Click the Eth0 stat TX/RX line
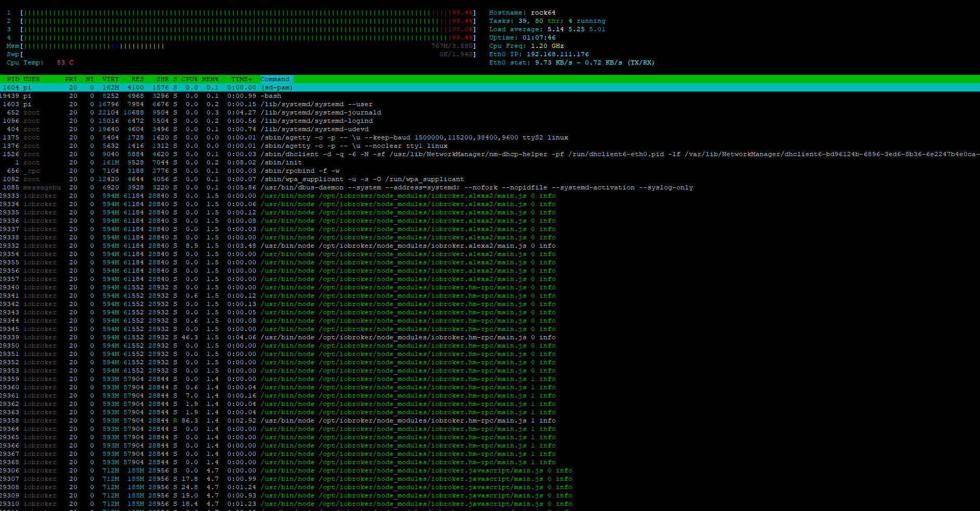Viewport: 980px width, 511px height. pos(572,62)
